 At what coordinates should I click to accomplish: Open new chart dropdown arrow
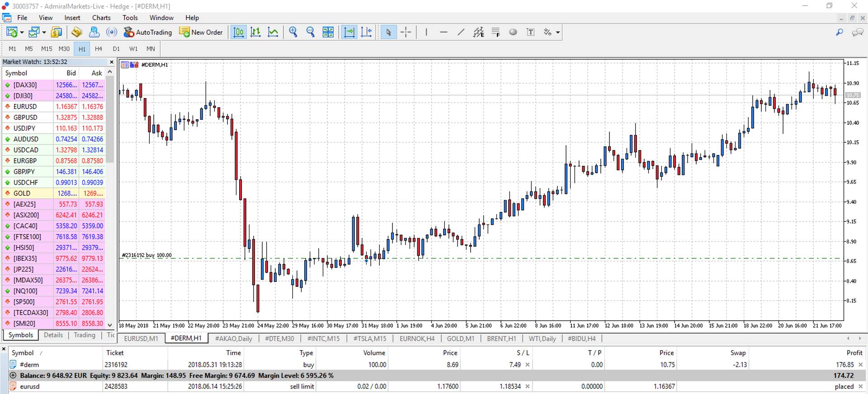22,33
